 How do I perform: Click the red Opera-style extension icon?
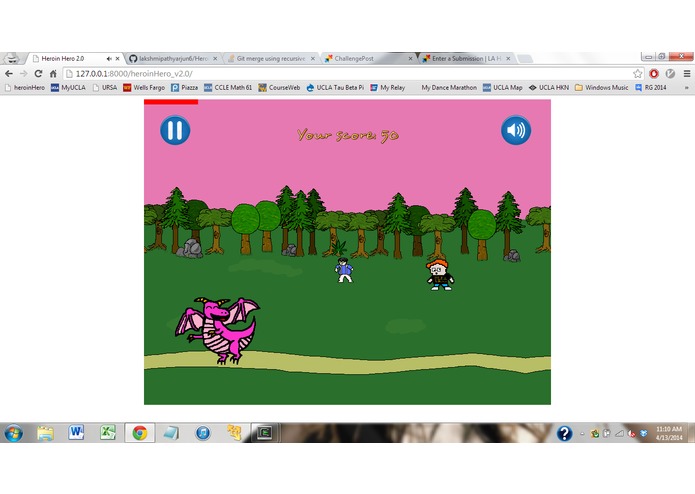(x=654, y=74)
